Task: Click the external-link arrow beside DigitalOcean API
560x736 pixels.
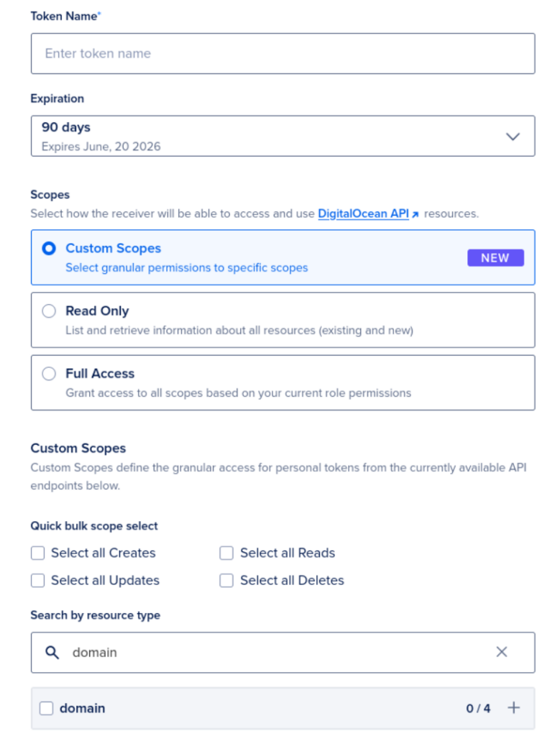Action: pos(416,214)
